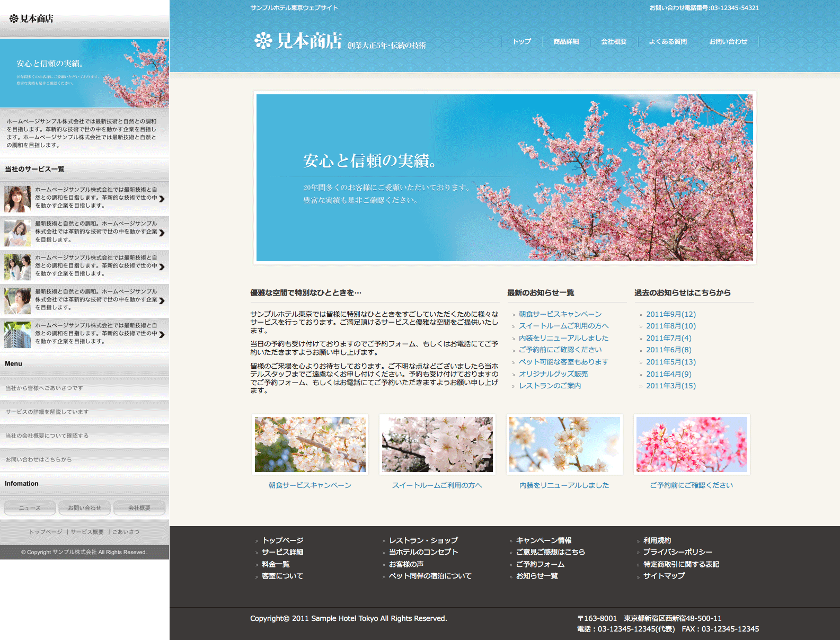Expand the 2011年3月(15) news archive
This screenshot has height=640, width=840.
pos(670,386)
